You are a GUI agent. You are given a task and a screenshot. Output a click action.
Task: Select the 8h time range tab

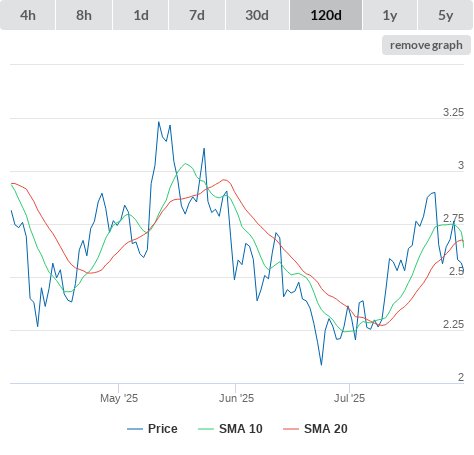84,15
